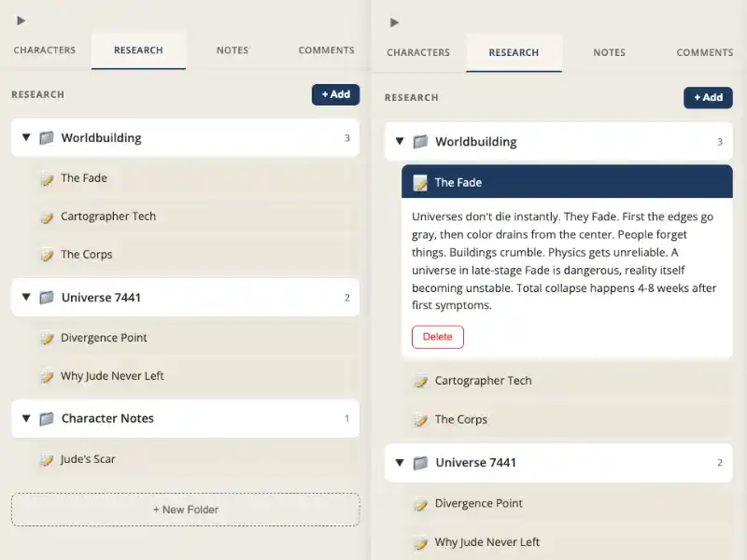Collapse the Worldbuilding folder in the left panel
Screen dimensions: 747x560
pyautogui.click(x=26, y=138)
